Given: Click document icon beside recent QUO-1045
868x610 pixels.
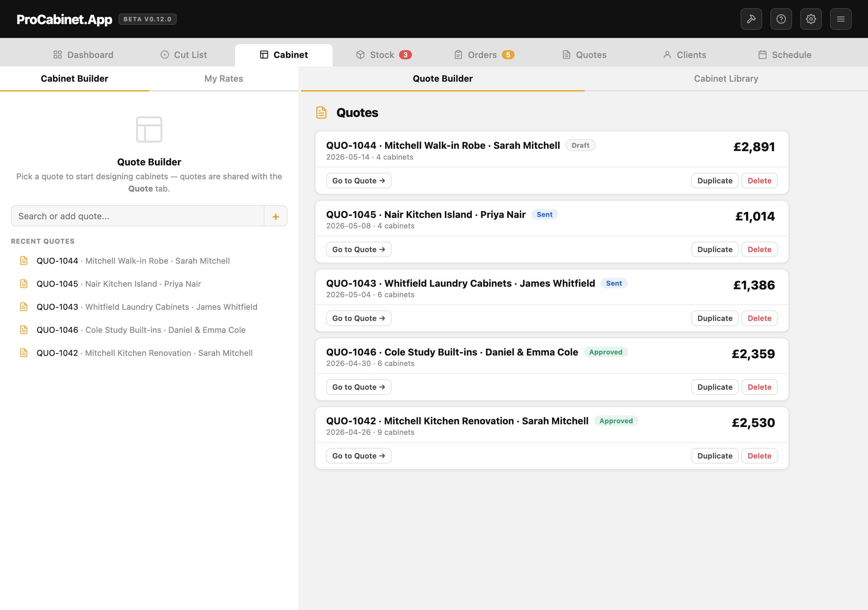Looking at the screenshot, I should 24,284.
